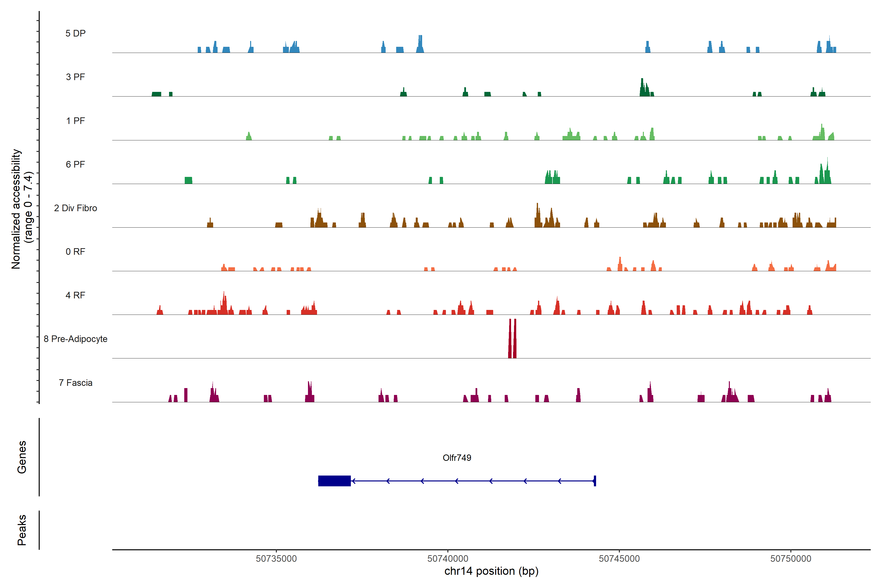Click the 1 PF track label
The width and height of the screenshot is (882, 588).
pos(75,121)
